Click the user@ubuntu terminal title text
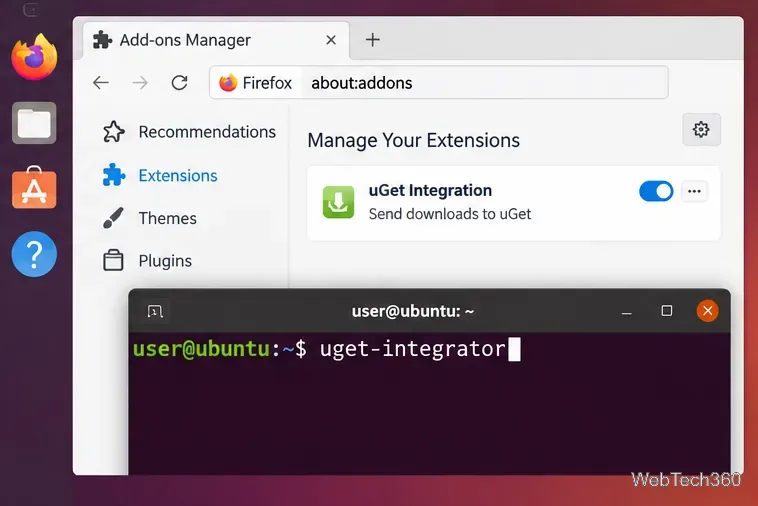The width and height of the screenshot is (758, 506). coord(413,311)
